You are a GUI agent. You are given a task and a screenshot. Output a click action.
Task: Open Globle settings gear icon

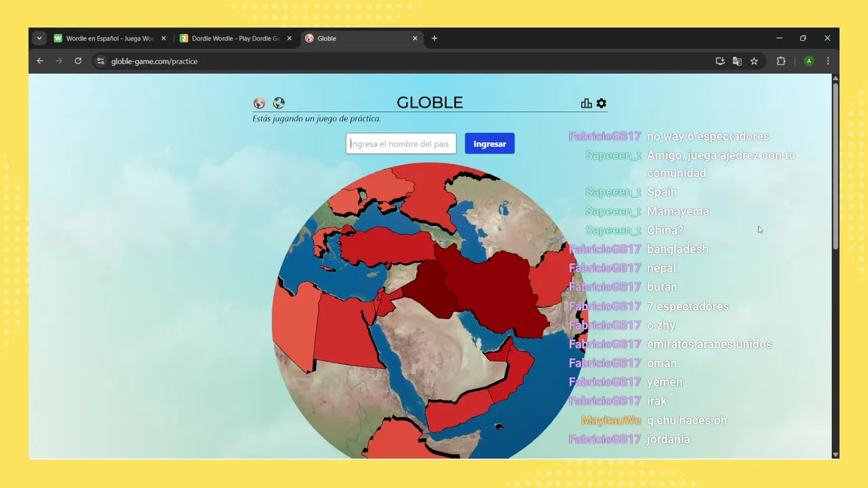click(601, 103)
